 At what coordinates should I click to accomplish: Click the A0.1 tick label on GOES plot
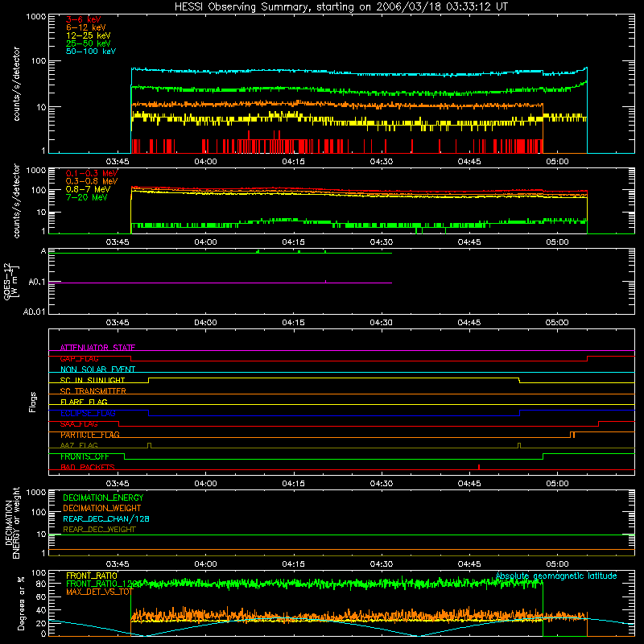(x=37, y=283)
